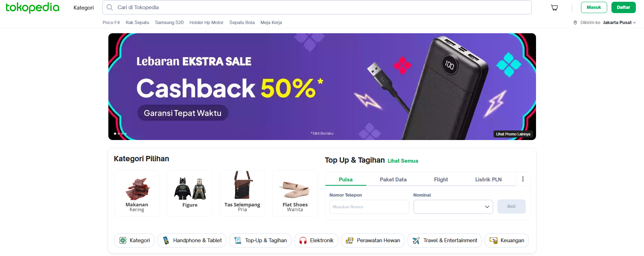Open the Figure category thumbnail
The image size is (644, 256).
point(190,193)
